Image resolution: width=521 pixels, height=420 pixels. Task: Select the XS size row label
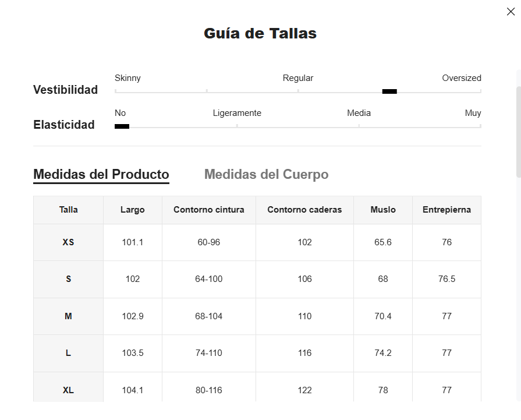click(68, 242)
